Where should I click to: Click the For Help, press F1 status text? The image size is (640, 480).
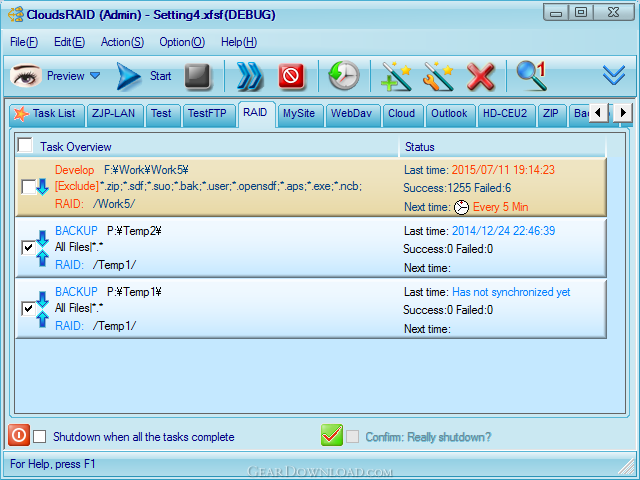(53, 464)
